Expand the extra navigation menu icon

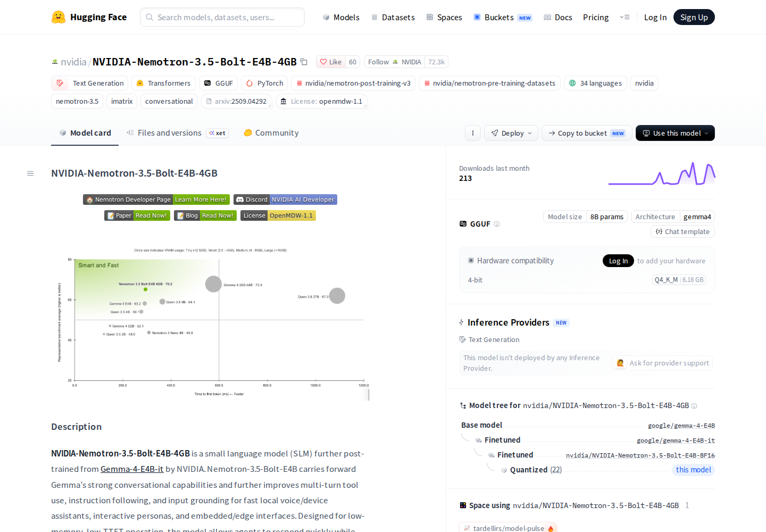[625, 17]
